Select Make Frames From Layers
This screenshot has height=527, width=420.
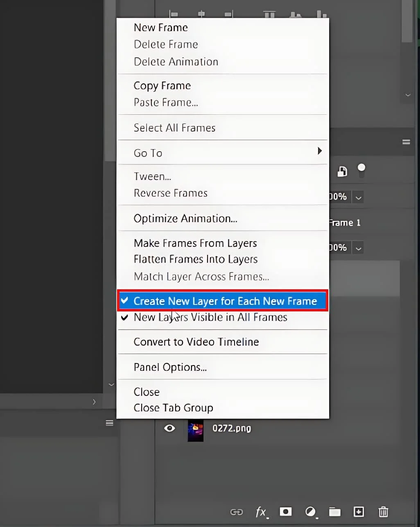tap(195, 243)
